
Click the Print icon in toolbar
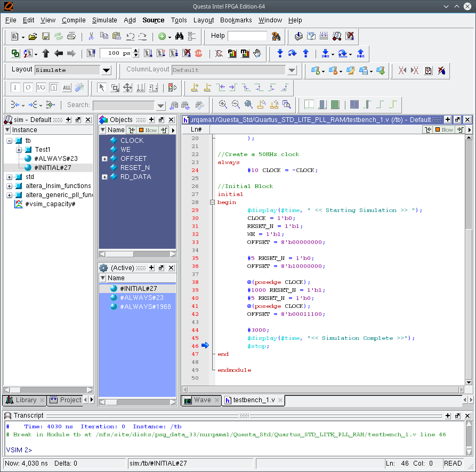point(71,37)
